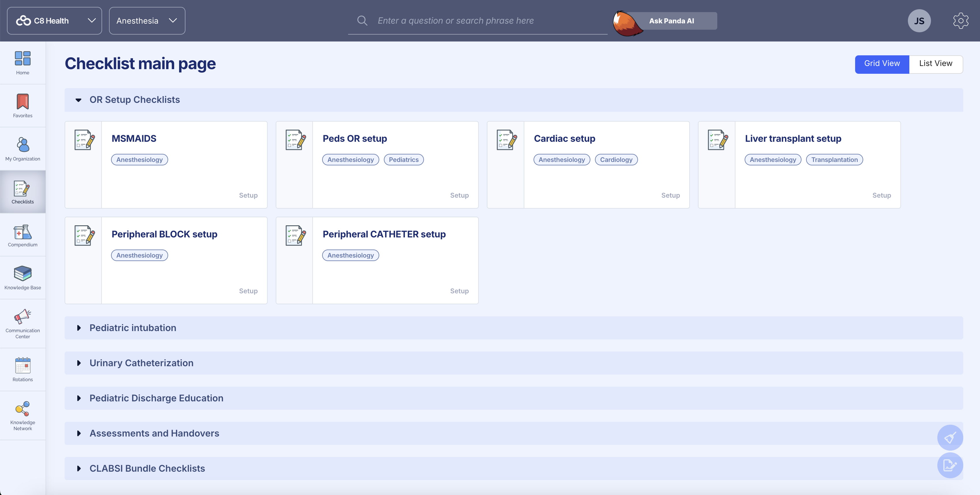
Task: Click the Liver transplant setup checklist icon
Action: point(718,140)
